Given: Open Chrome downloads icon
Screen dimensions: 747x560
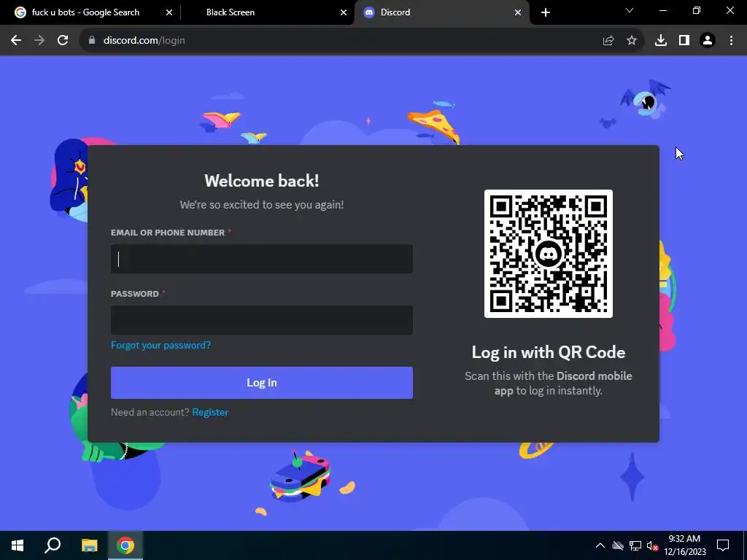Looking at the screenshot, I should click(661, 41).
